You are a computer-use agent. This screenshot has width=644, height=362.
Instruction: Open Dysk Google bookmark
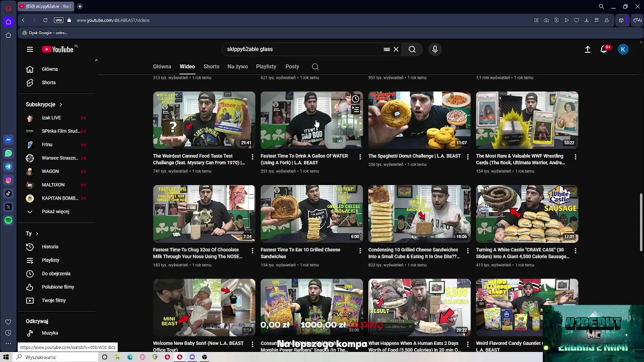[44, 33]
